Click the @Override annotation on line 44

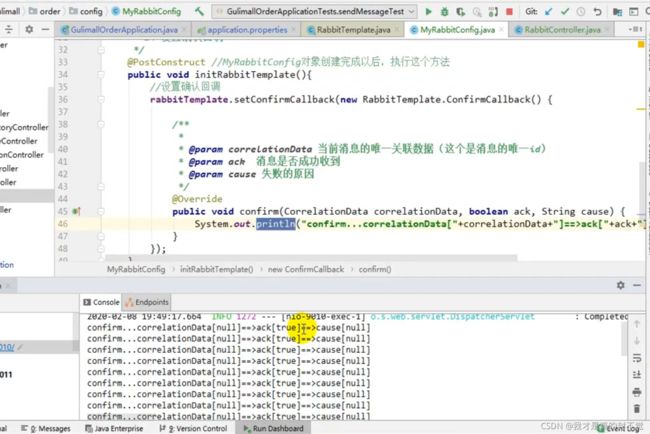click(x=197, y=199)
